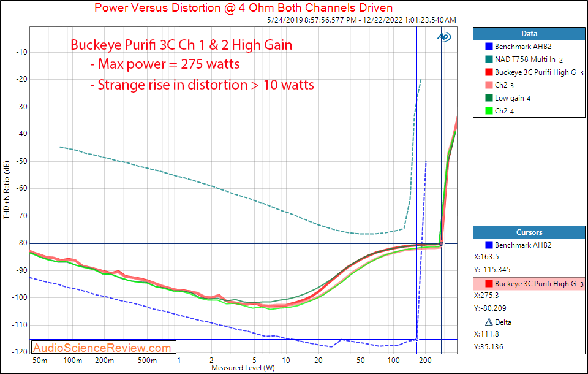Click the Cursors panel header
Image resolution: width=588 pixels, height=374 pixels.
pos(529,232)
